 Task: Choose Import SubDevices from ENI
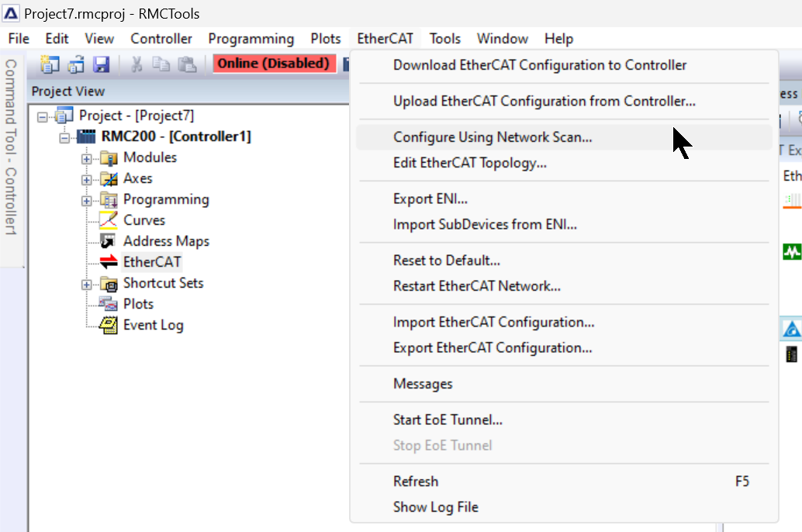pos(564,225)
